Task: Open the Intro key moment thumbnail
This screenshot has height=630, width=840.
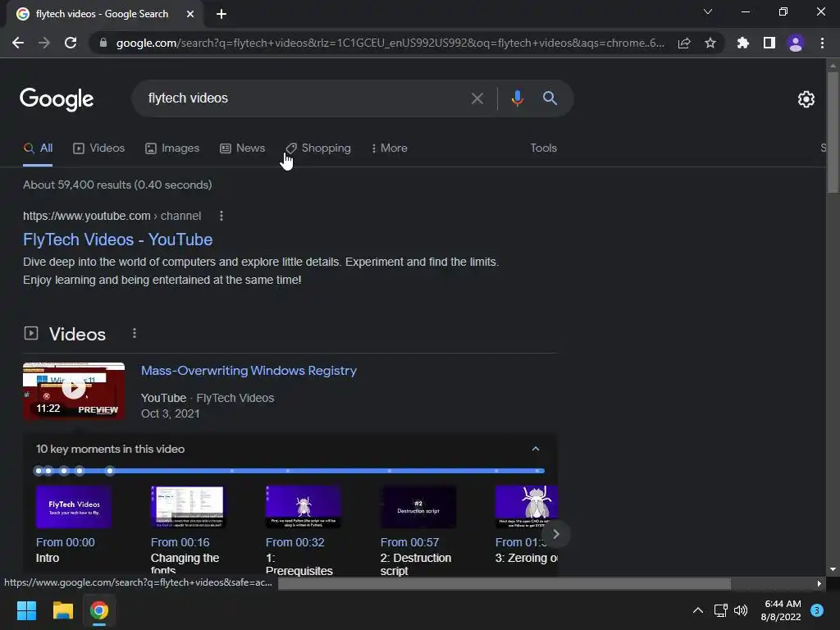Action: [74, 507]
